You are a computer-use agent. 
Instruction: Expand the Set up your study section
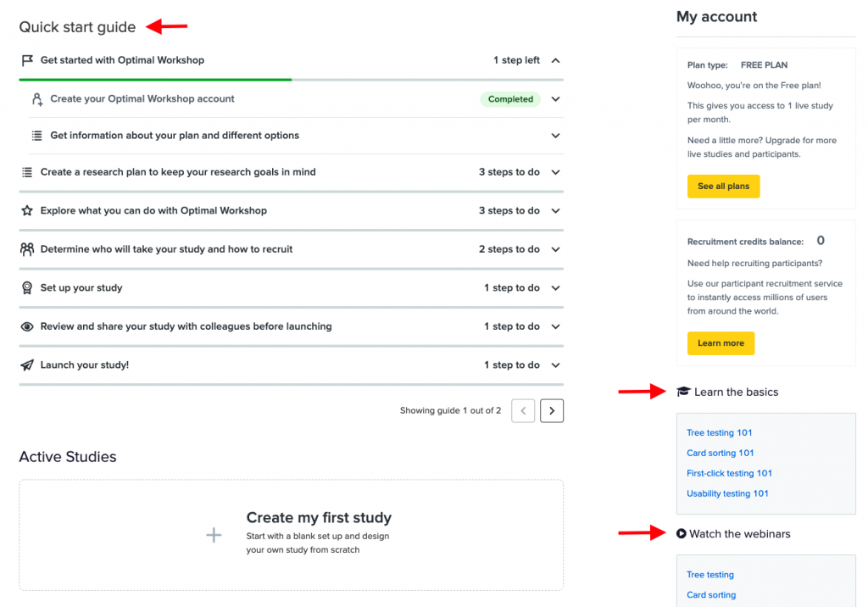556,288
